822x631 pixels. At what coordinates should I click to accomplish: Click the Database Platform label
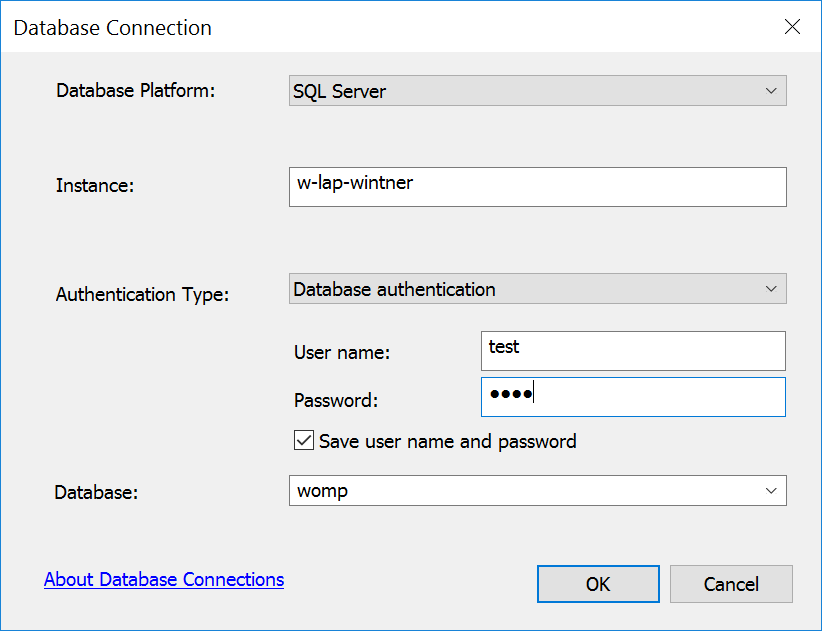(x=135, y=90)
